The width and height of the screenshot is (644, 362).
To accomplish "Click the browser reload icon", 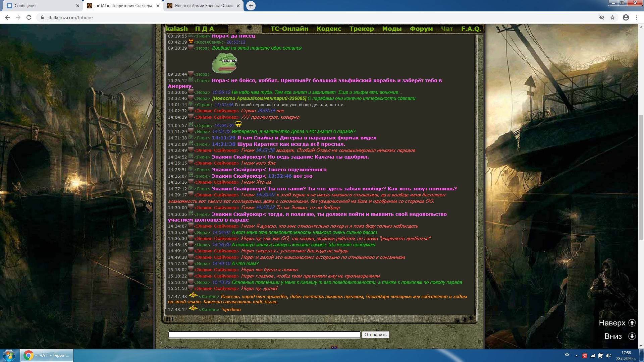I will pos(29,17).
